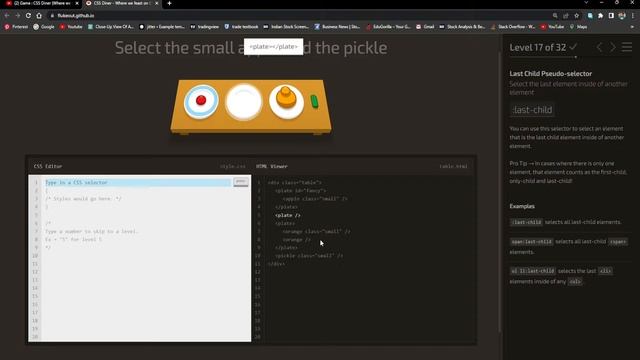Click the Level 17 of 32 heading

538,47
